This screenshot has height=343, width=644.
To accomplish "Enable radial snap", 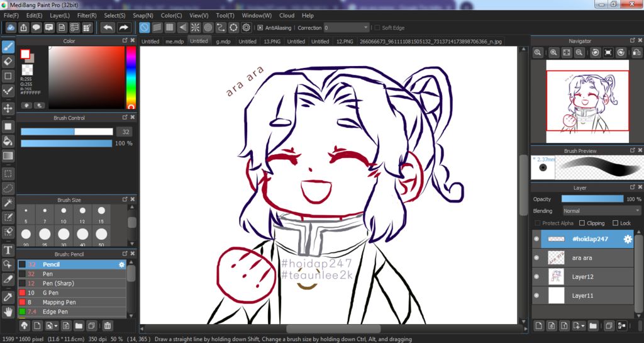I will coord(195,28).
